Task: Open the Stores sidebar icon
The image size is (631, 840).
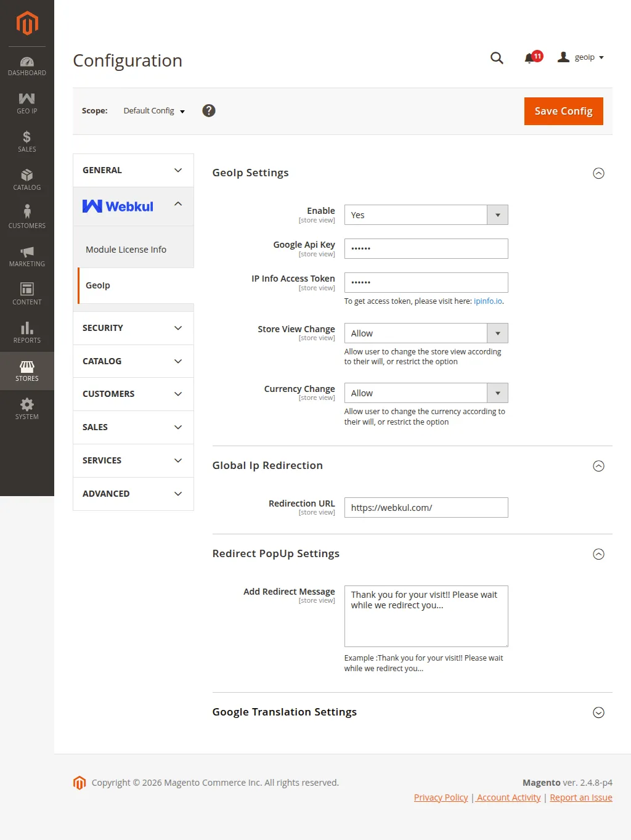Action: [x=27, y=371]
